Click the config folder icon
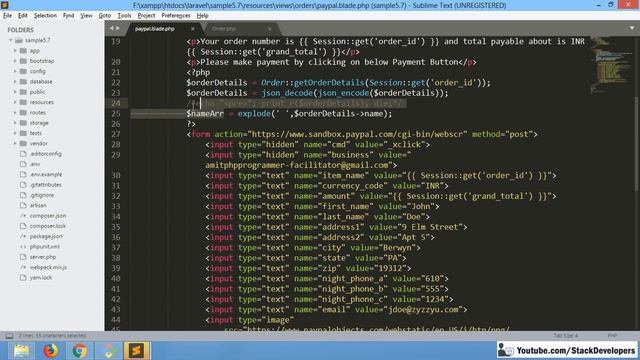 tap(23, 71)
